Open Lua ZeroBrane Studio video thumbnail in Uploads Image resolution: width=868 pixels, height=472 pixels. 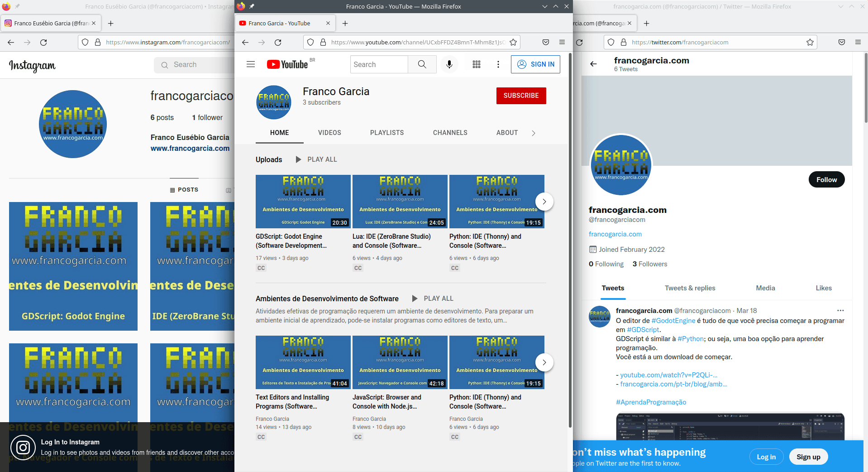pos(400,202)
